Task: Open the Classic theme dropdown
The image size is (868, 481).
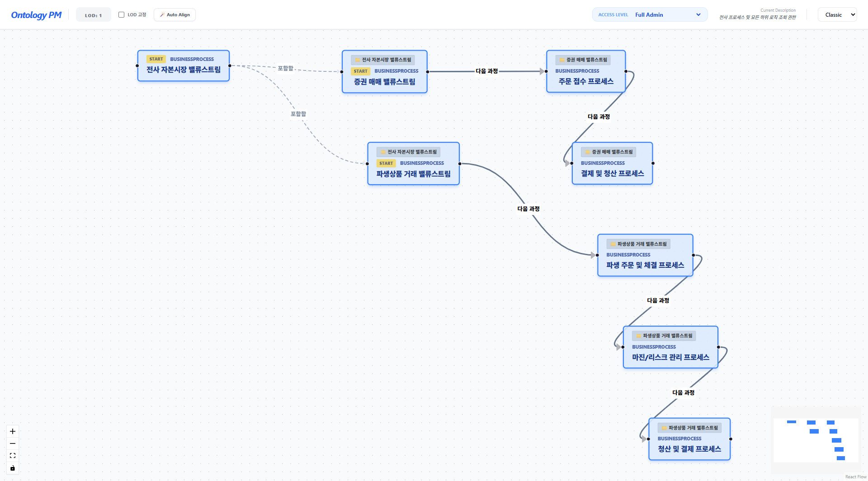Action: coord(837,15)
